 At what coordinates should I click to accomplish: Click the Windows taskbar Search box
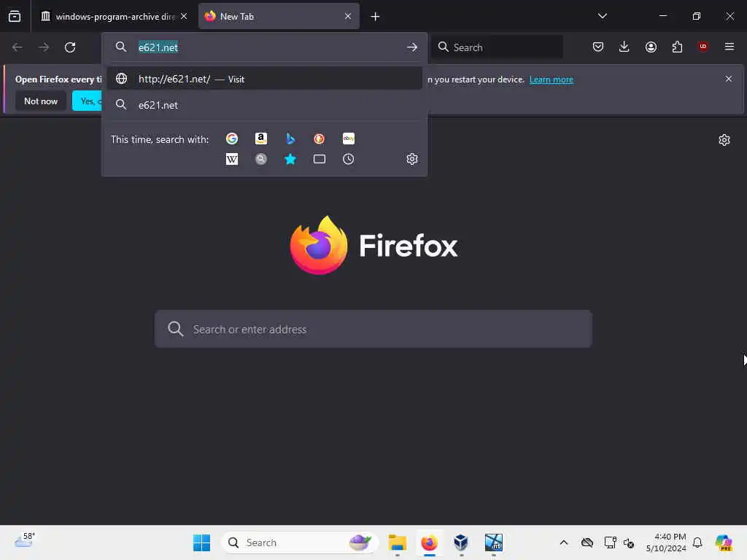(x=300, y=542)
